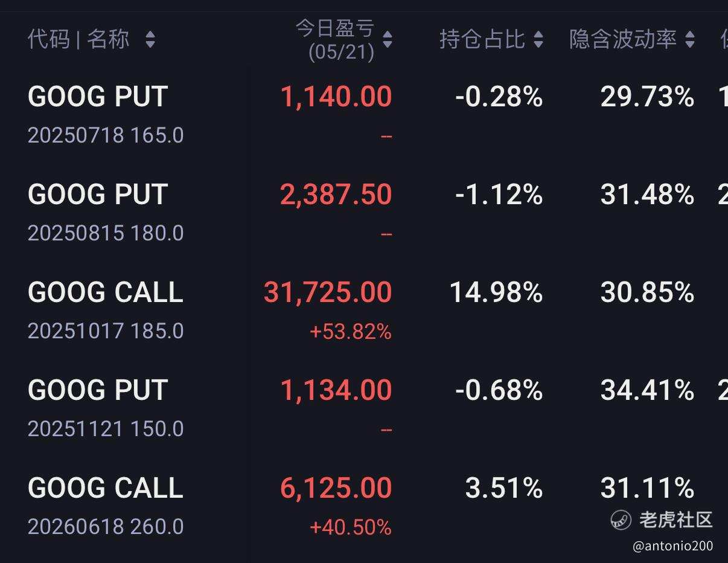The image size is (728, 563).
Task: Click the 31.11% implied volatility value
Action: 647,489
